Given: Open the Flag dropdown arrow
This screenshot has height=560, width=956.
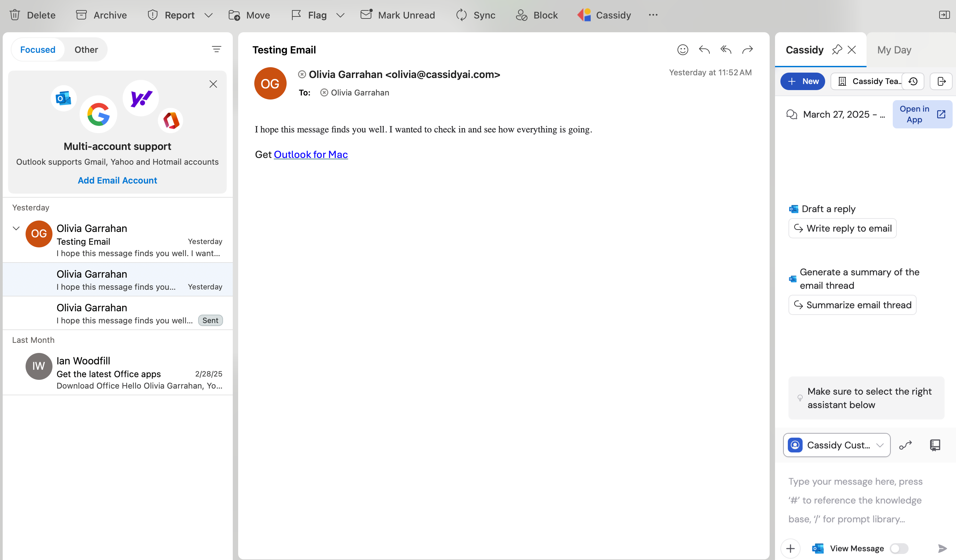Looking at the screenshot, I should point(340,15).
